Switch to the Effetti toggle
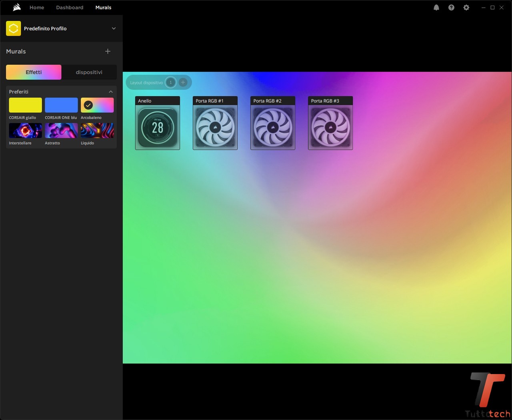The width and height of the screenshot is (512, 420). click(x=34, y=72)
